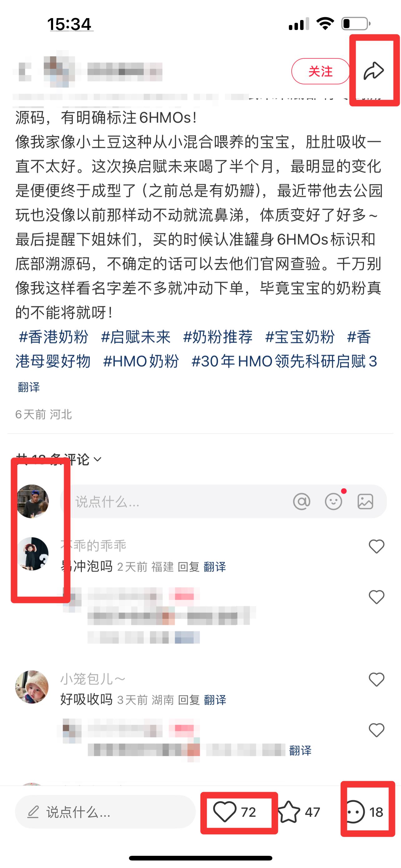Open the #HMO奶粉 hashtag
The height and width of the screenshot is (868, 401).
(x=141, y=361)
